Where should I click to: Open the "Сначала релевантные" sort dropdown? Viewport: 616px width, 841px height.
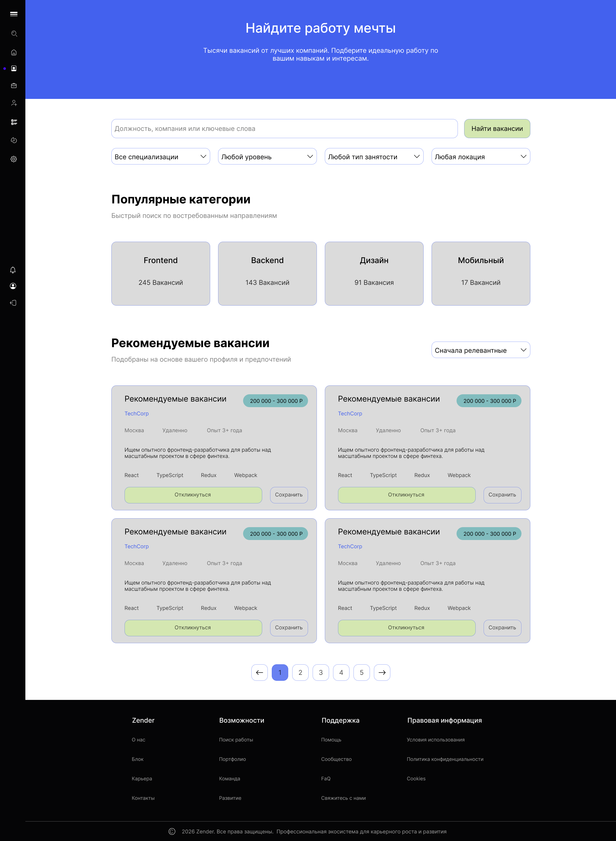(x=480, y=350)
